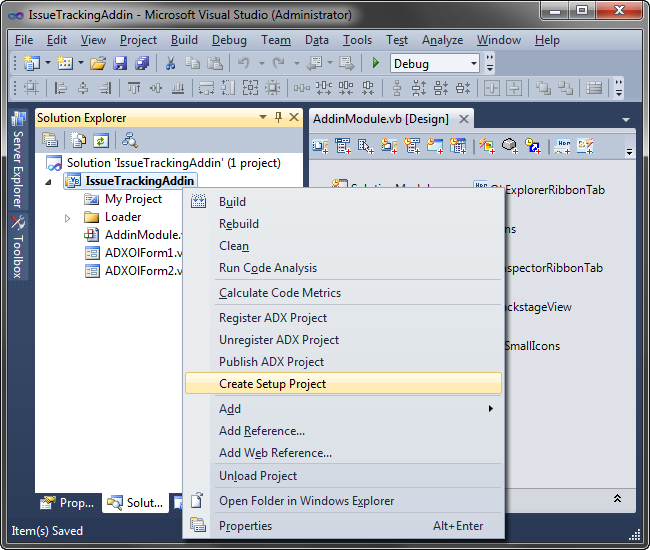Collapse the IssueTrackingAddin project node
The image size is (650, 550).
(49, 182)
